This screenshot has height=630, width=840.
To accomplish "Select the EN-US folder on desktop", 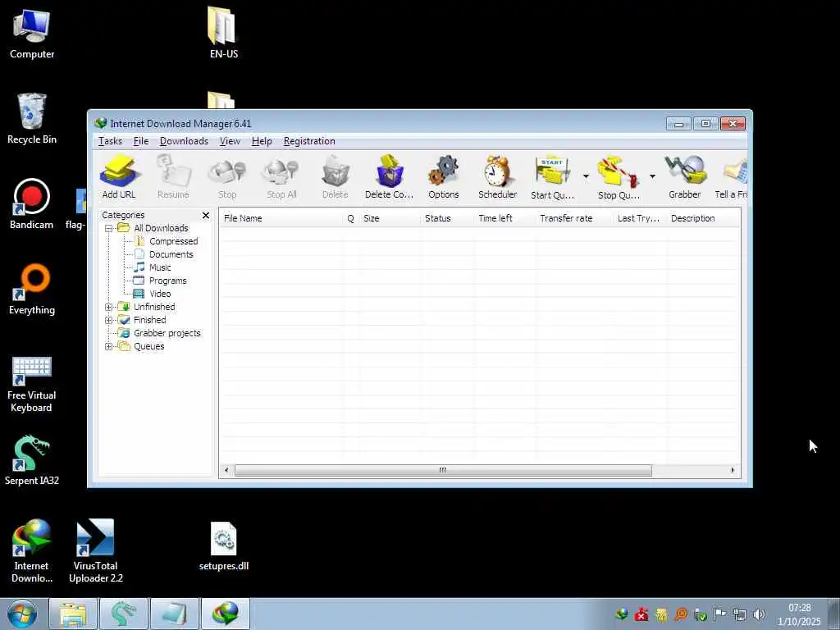I will click(224, 32).
